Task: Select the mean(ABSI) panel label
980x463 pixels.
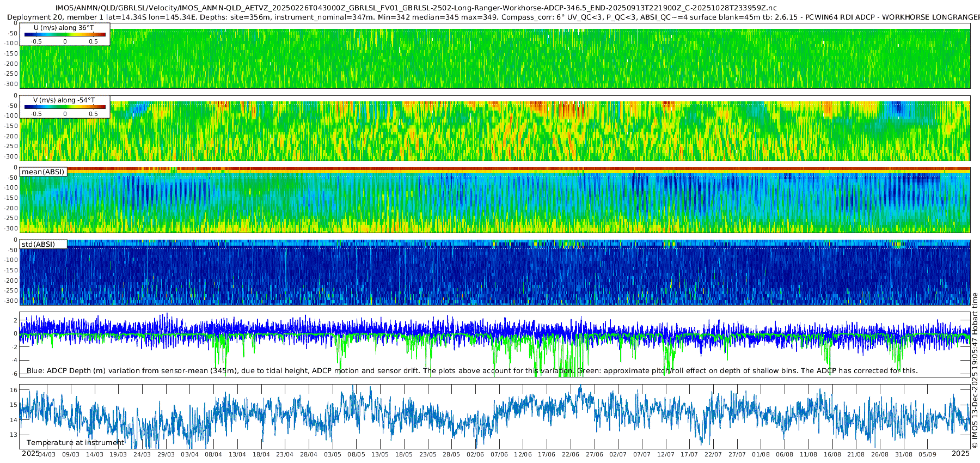Action: click(x=43, y=172)
